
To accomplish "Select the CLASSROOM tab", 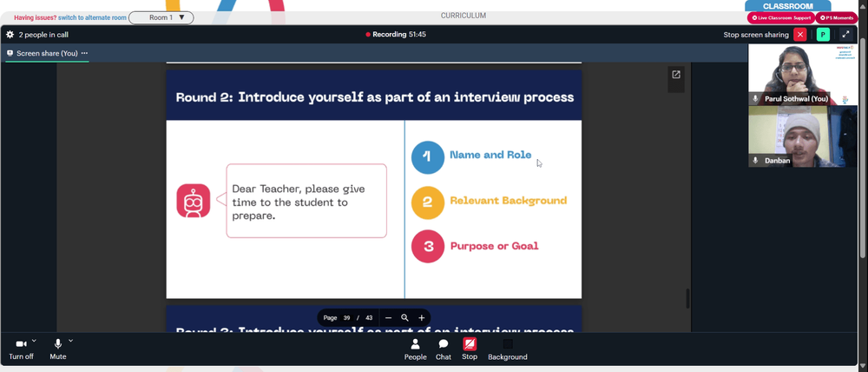I will point(787,6).
